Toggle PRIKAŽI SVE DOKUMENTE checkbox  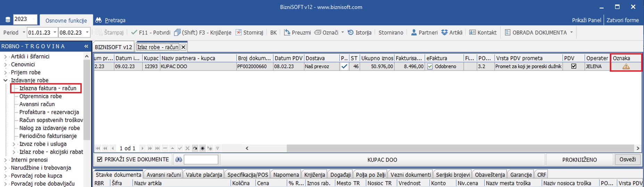(x=100, y=159)
